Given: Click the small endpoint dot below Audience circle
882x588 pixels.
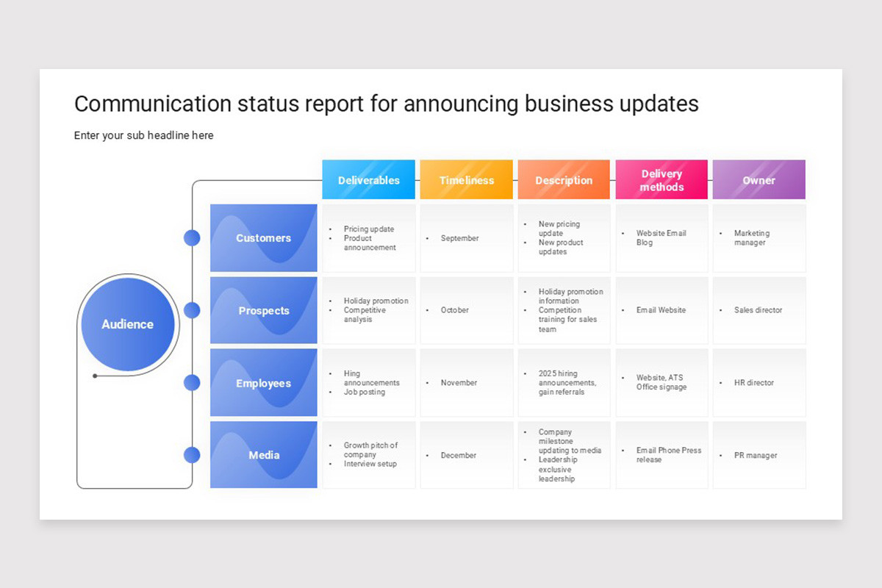Looking at the screenshot, I should (93, 376).
